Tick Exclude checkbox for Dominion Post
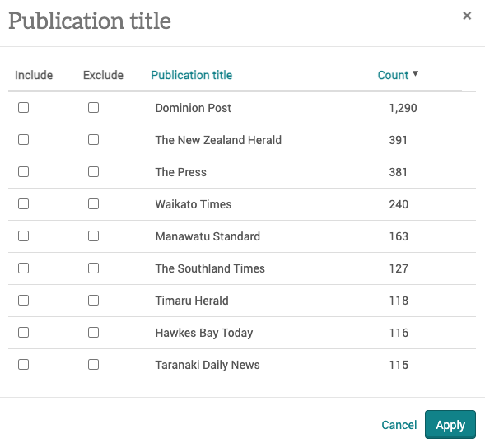485x448 pixels. 93,108
